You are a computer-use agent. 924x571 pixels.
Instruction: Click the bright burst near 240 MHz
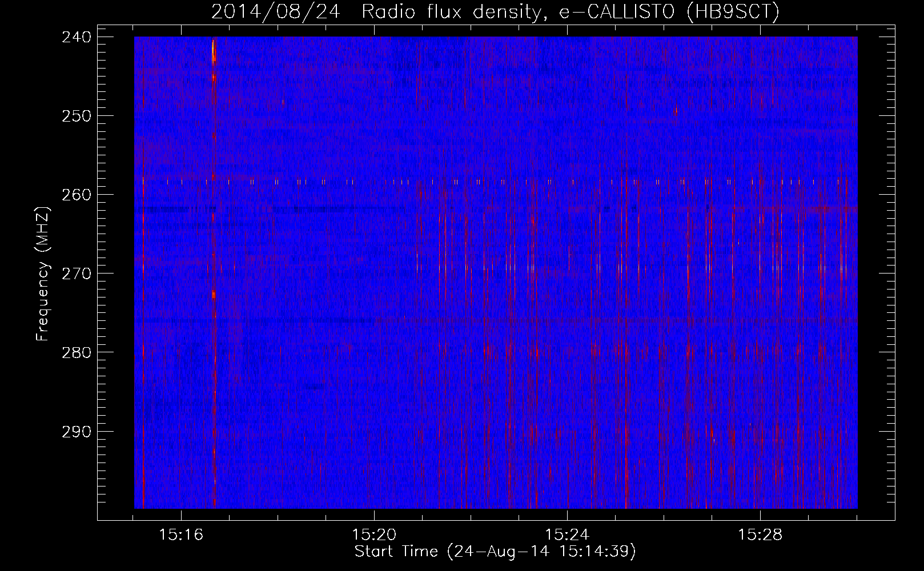[x=214, y=51]
